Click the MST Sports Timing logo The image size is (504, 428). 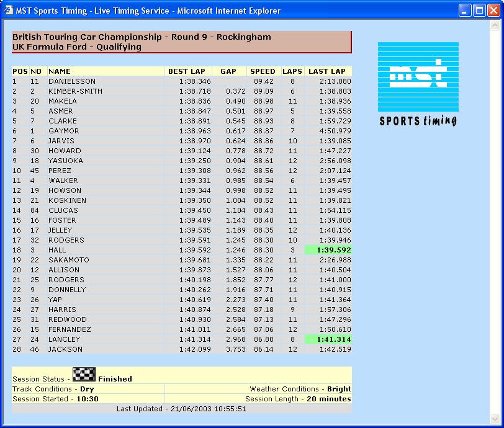[x=418, y=84]
